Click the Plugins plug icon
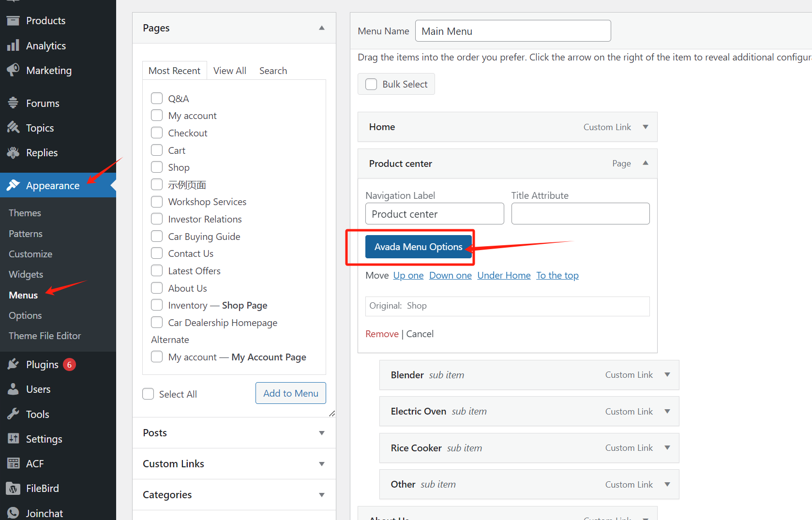Screen dimensions: 812x520 click(x=13, y=364)
